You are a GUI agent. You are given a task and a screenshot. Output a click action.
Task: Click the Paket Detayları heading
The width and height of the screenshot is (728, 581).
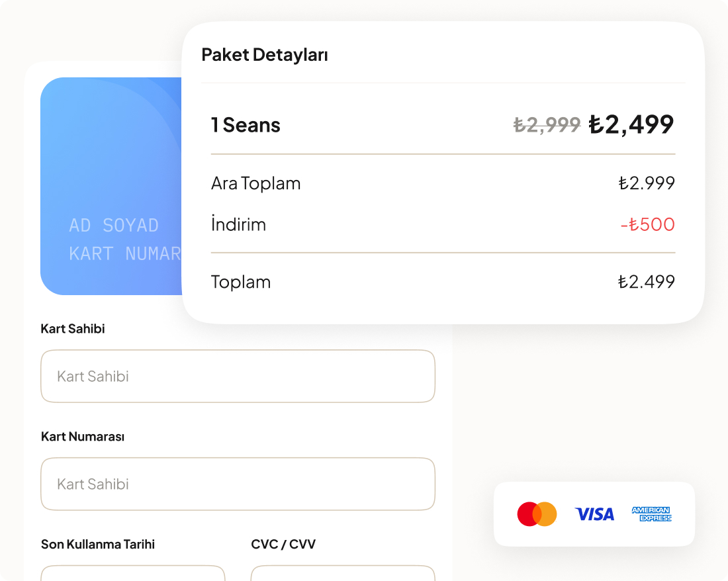pyautogui.click(x=265, y=55)
